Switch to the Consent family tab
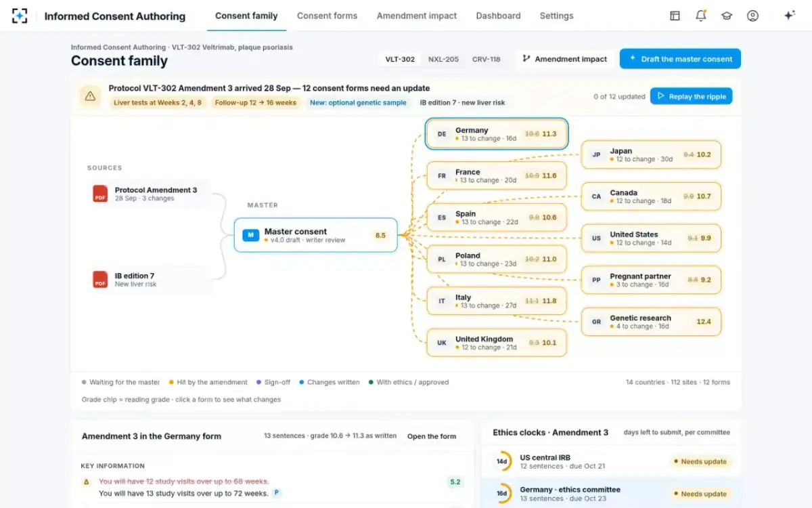 tap(246, 16)
